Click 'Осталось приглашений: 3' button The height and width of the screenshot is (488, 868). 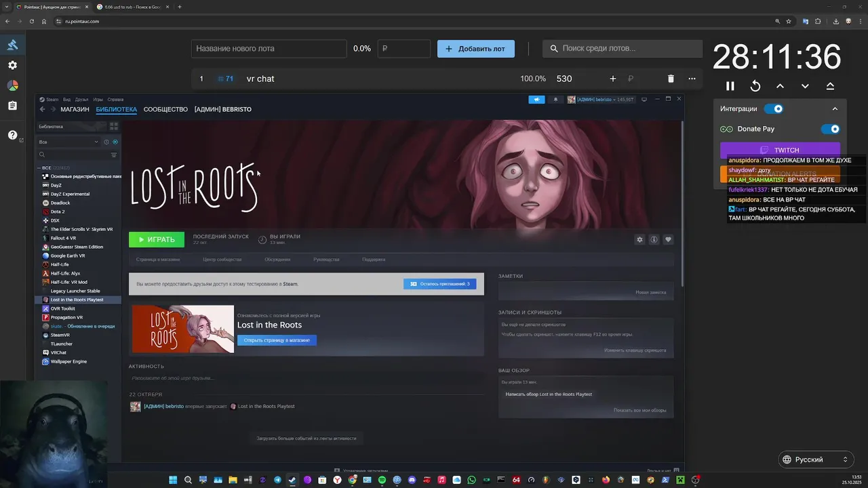439,284
